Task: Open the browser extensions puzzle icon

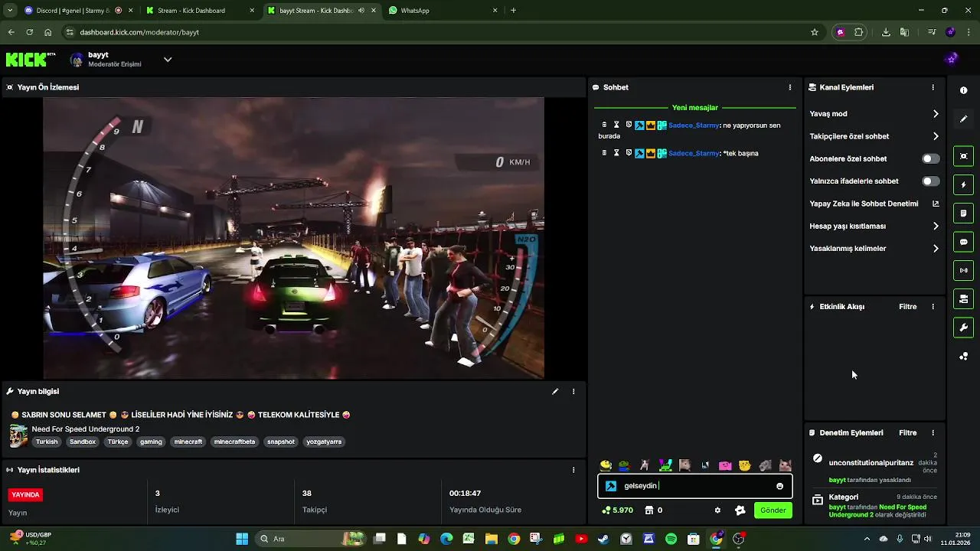Action: click(858, 32)
